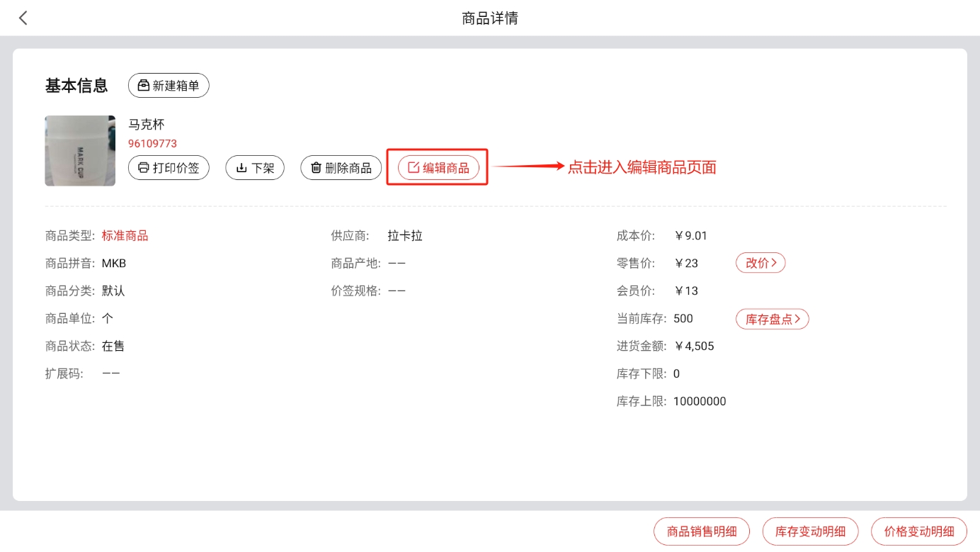Expand the 改价 price change chevron
This screenshot has height=552, width=980.
click(774, 263)
